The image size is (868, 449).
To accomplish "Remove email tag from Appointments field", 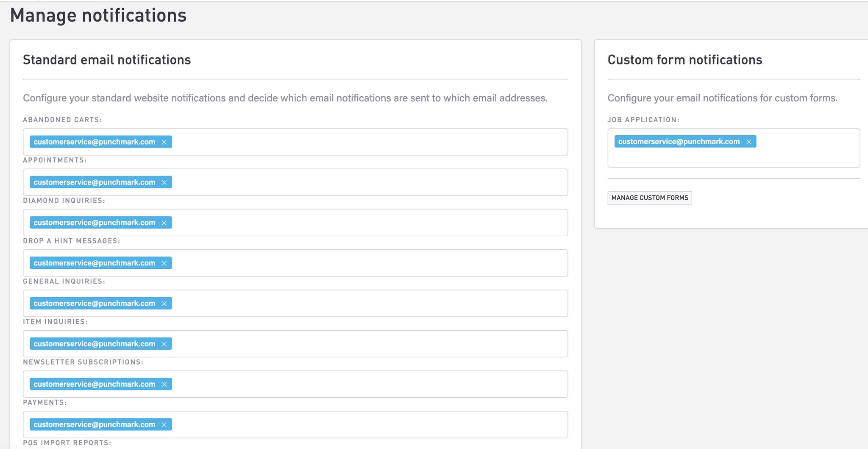I will [164, 182].
